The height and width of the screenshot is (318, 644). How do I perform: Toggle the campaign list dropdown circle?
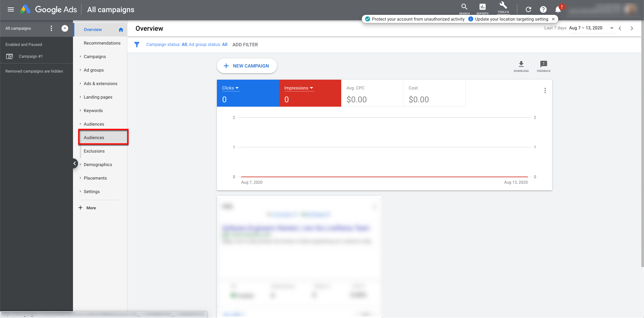tap(65, 28)
